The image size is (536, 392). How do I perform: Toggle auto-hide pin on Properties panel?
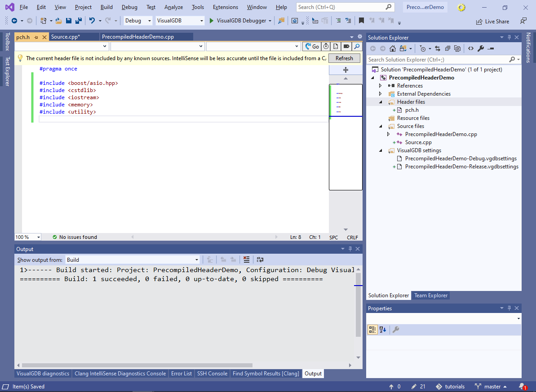[509, 308]
